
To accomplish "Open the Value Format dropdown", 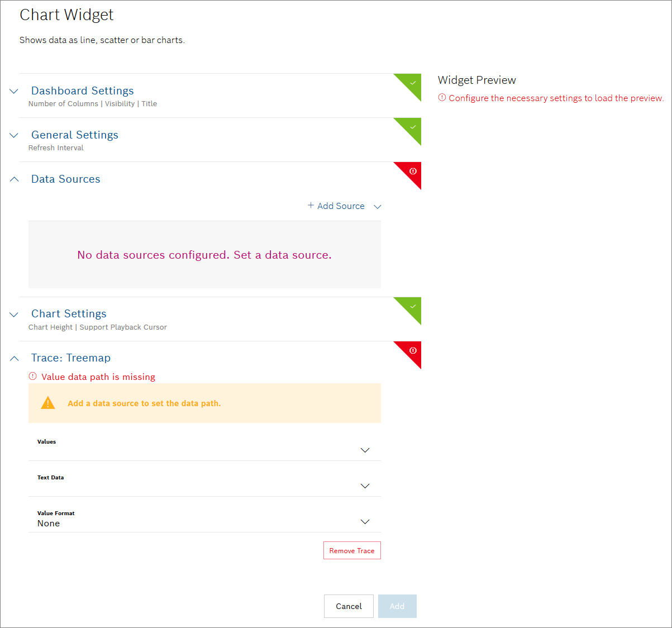I will click(365, 521).
